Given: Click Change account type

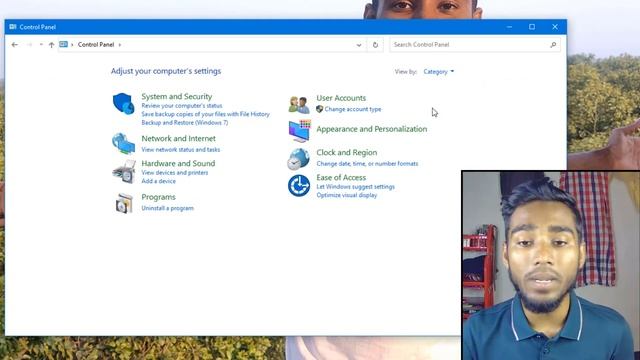Looking at the screenshot, I should pyautogui.click(x=353, y=109).
